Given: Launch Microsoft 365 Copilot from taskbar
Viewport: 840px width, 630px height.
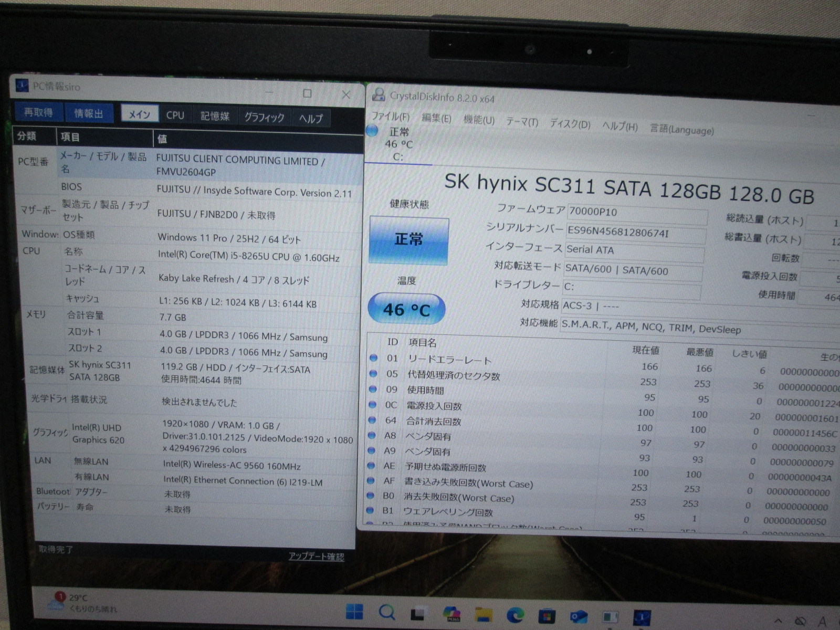Looking at the screenshot, I should coord(451,614).
